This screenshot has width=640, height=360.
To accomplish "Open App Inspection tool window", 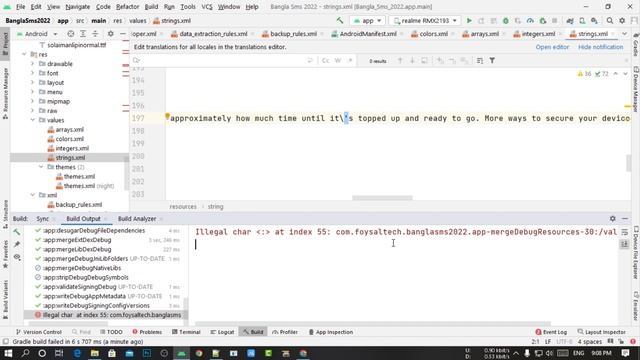I will (x=330, y=332).
